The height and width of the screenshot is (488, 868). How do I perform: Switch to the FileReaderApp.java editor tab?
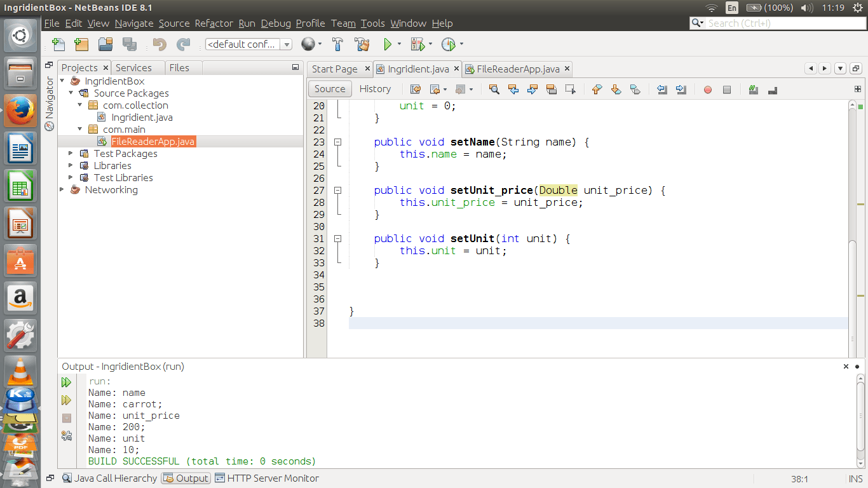click(517, 69)
